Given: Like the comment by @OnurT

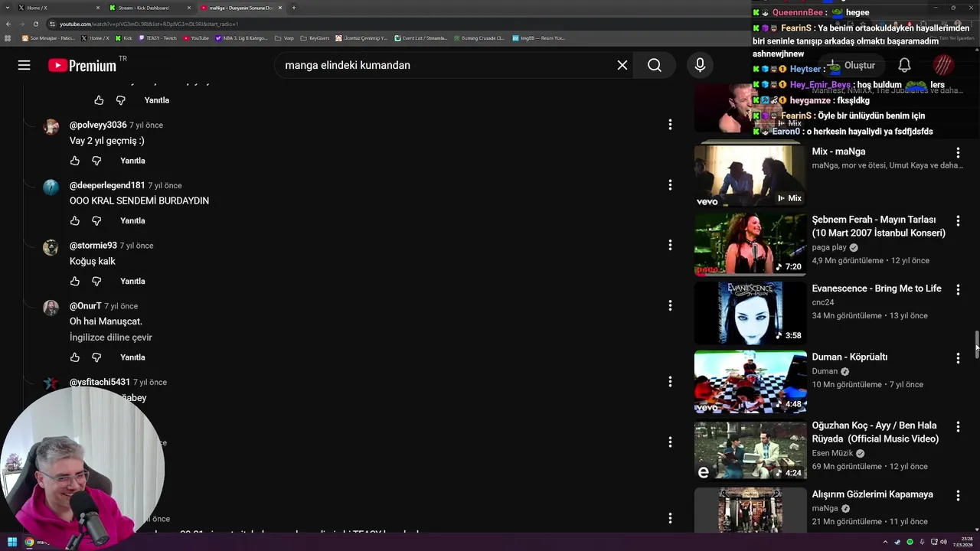Looking at the screenshot, I should [75, 357].
